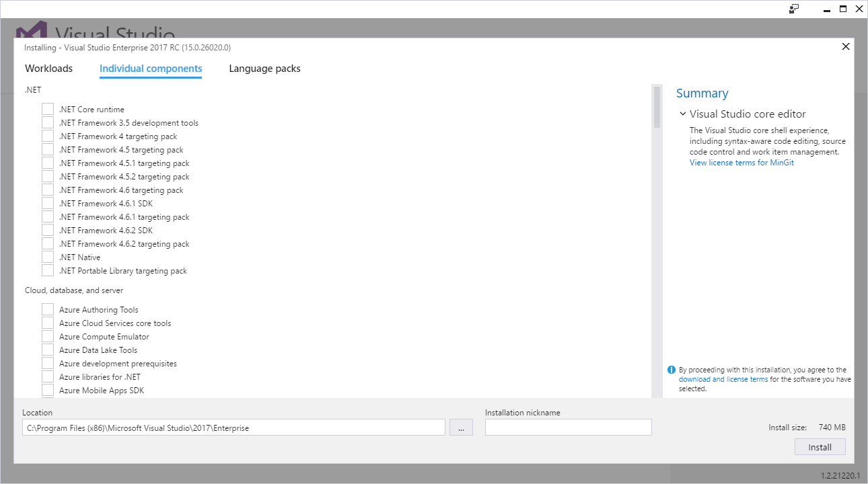Click the Cloud, database, and server heading
Image resolution: width=868 pixels, height=484 pixels.
coord(74,290)
